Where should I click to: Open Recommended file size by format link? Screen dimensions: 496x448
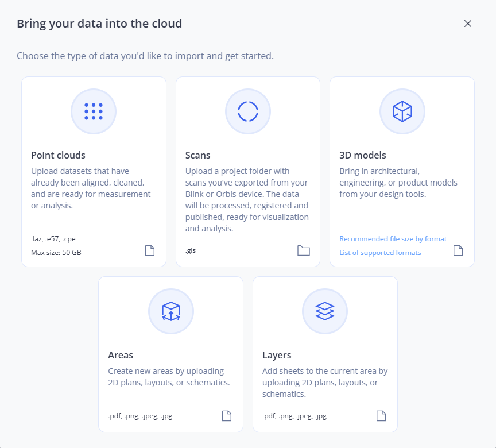click(393, 239)
